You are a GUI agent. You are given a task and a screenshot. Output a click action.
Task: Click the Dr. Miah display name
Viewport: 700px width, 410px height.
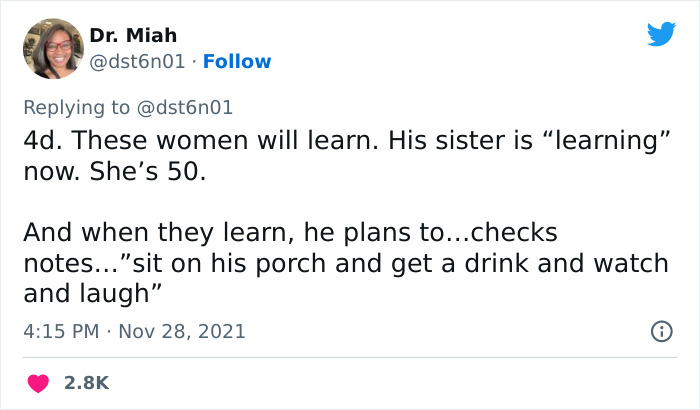(x=132, y=36)
